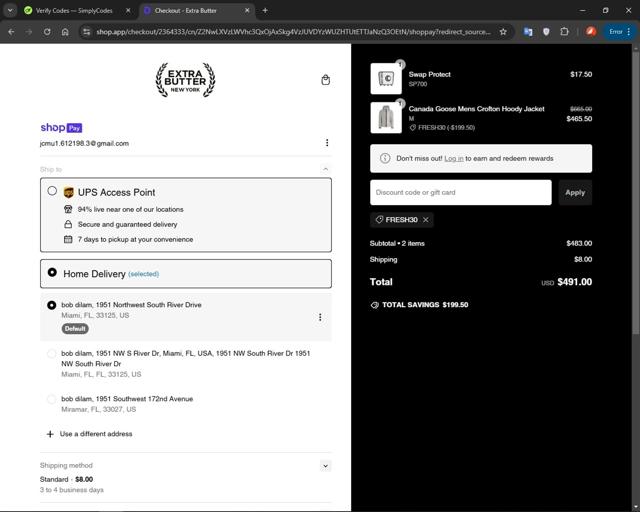Image resolution: width=640 pixels, height=512 pixels.
Task: Click the discount code or gift card field
Action: (x=461, y=192)
